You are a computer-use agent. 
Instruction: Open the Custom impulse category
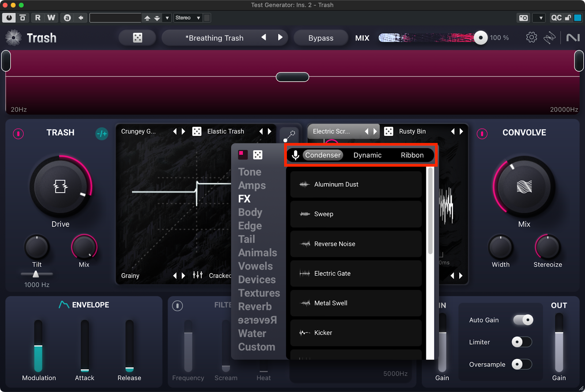click(256, 347)
